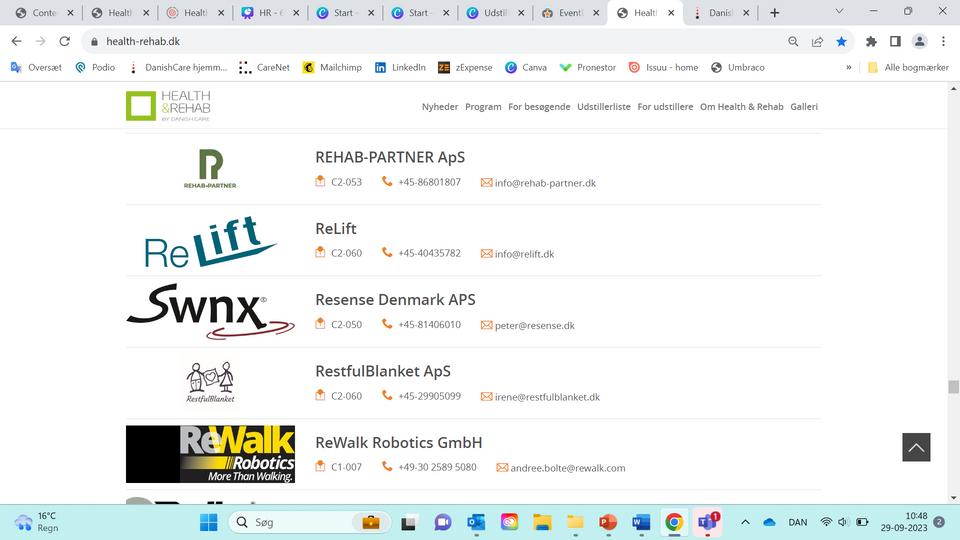
Task: Open the Chrome profile avatar
Action: tap(920, 41)
